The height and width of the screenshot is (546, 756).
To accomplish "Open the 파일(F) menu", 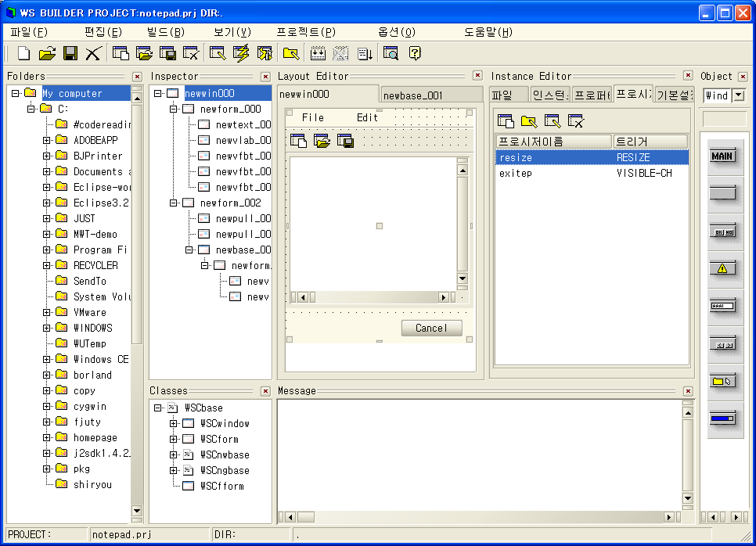I will tap(29, 32).
